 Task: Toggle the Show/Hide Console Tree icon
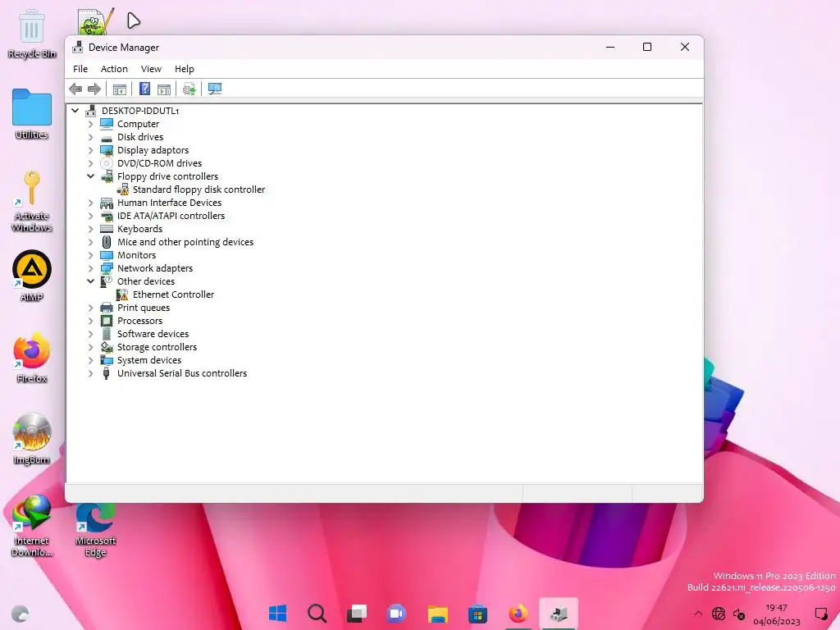(120, 89)
